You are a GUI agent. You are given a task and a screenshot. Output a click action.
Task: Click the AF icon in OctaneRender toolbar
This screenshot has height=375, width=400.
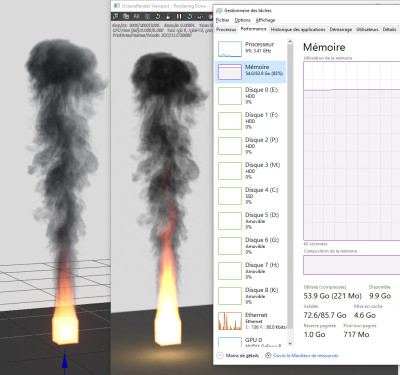200,16
